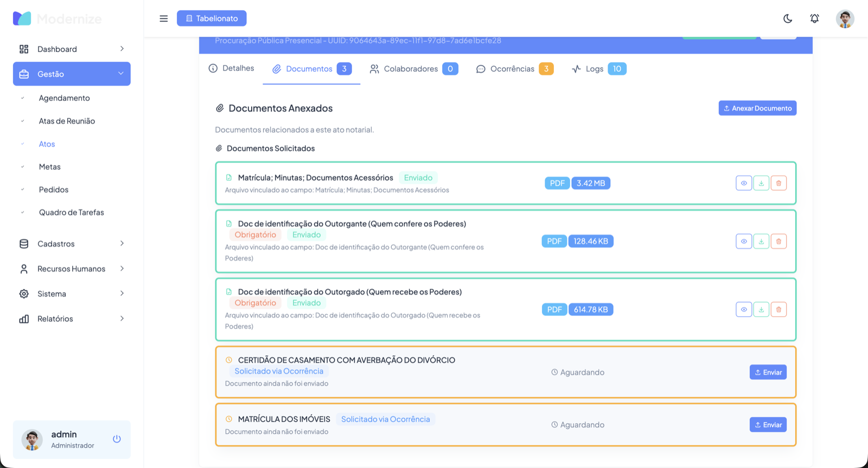
Task: Click admin avatar in sidebar footer
Action: tap(32, 440)
